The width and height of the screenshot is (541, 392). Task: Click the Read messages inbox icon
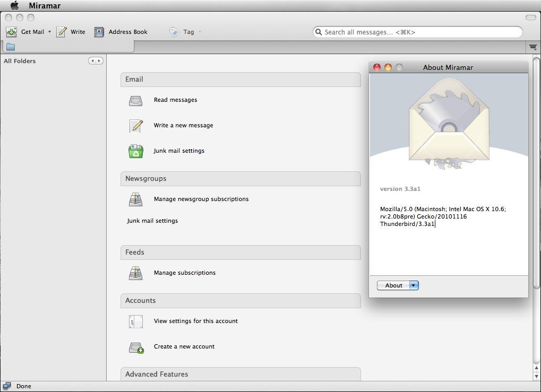pos(135,100)
